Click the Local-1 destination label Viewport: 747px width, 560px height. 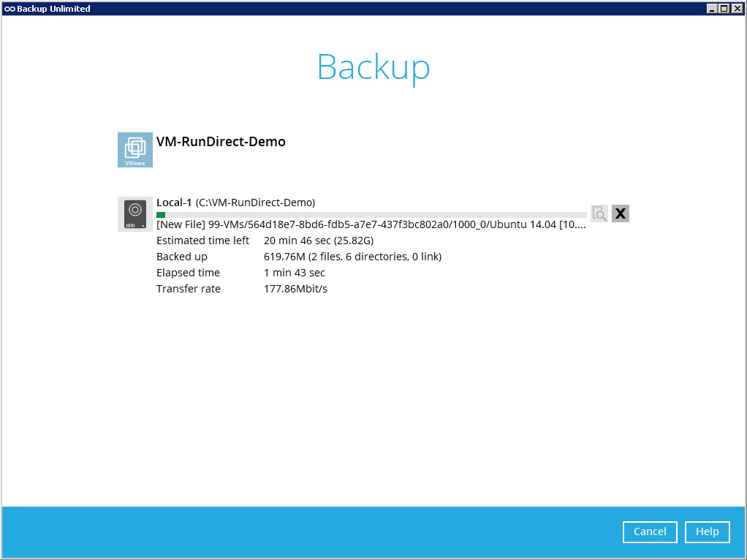[x=174, y=203]
